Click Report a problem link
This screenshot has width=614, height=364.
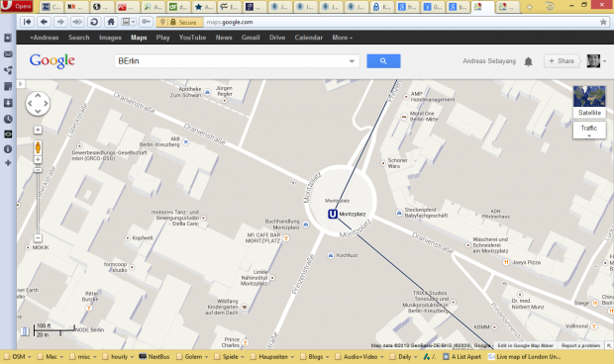pos(580,345)
